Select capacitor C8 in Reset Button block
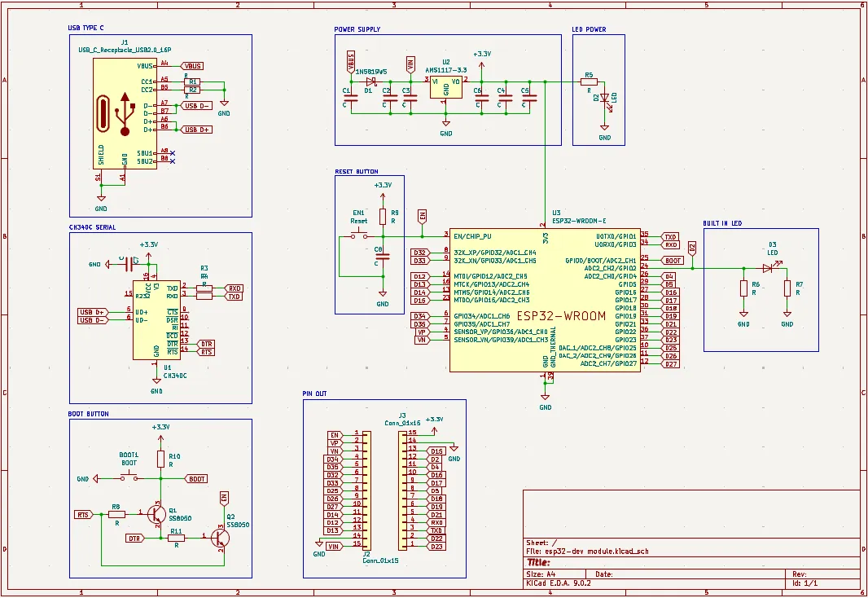Screen dimensions: 868x598 tap(383, 256)
